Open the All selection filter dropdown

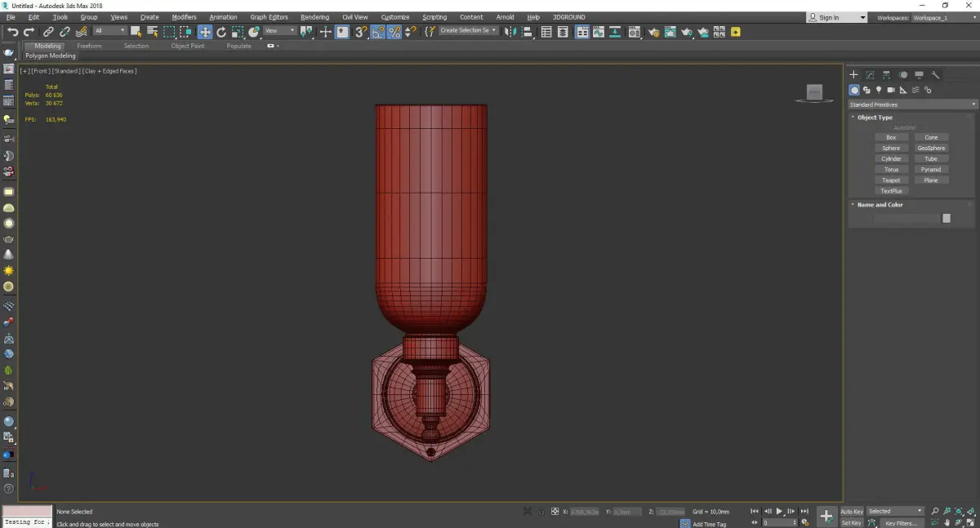[x=109, y=31]
